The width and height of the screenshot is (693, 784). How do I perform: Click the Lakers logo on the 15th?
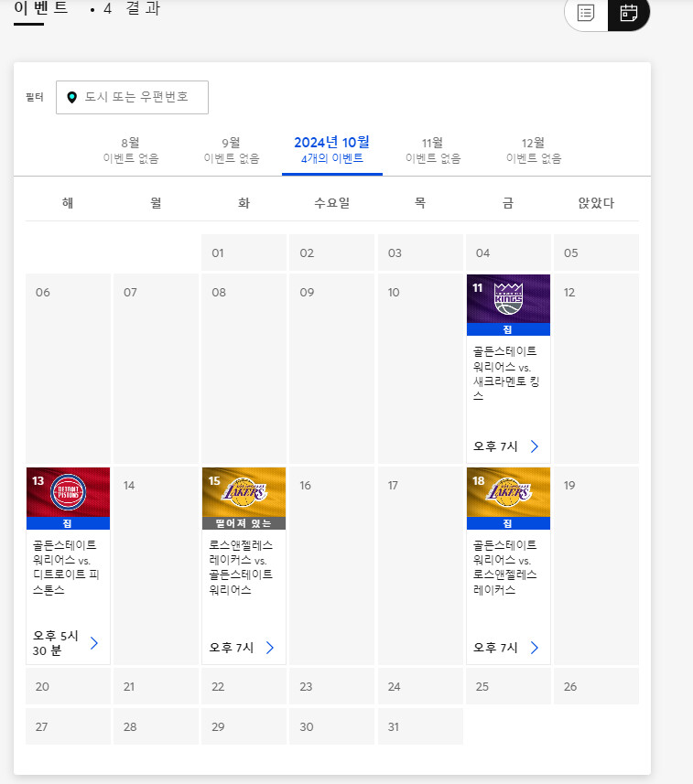244,492
